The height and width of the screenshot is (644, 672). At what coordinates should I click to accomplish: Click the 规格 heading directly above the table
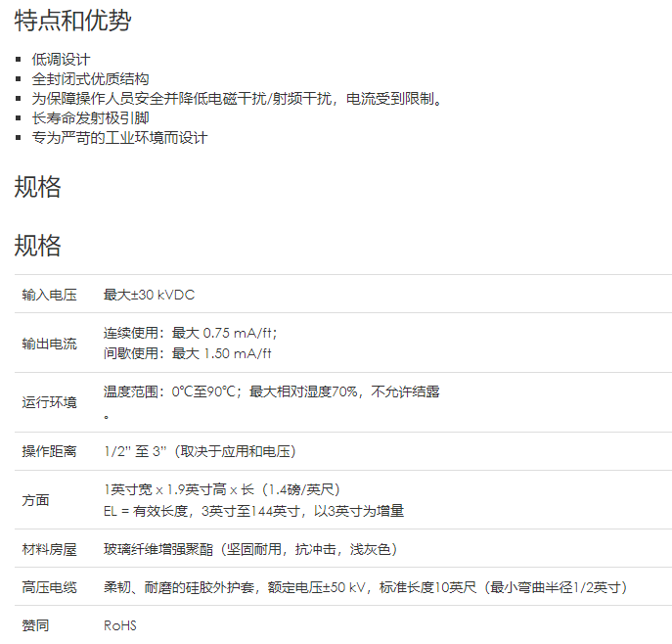[x=38, y=245]
